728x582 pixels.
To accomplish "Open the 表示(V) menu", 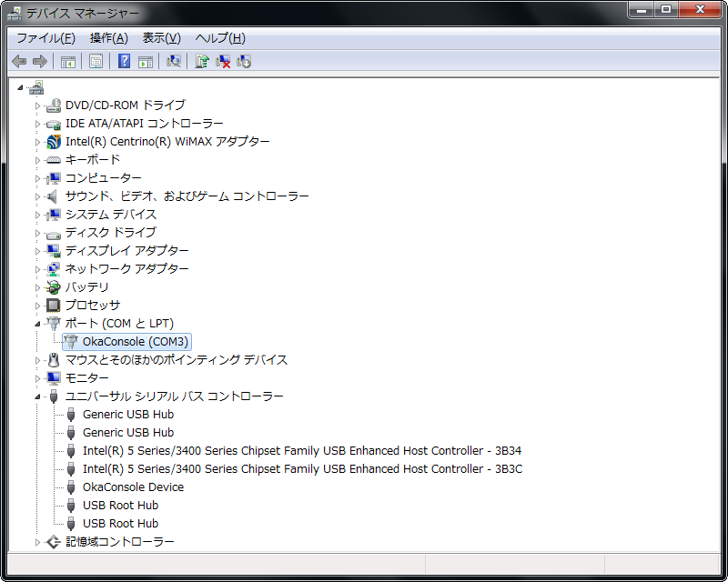I will click(x=161, y=38).
